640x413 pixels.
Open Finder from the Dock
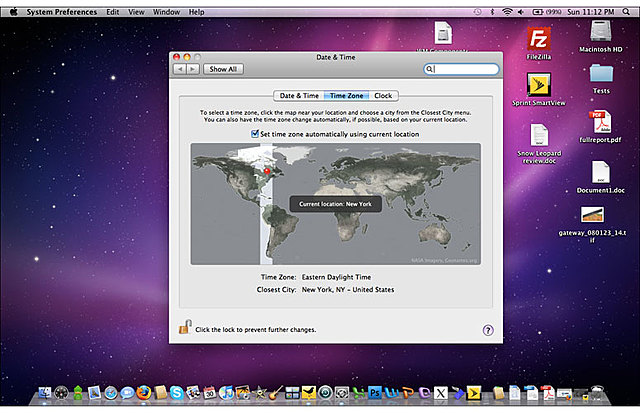pyautogui.click(x=44, y=393)
